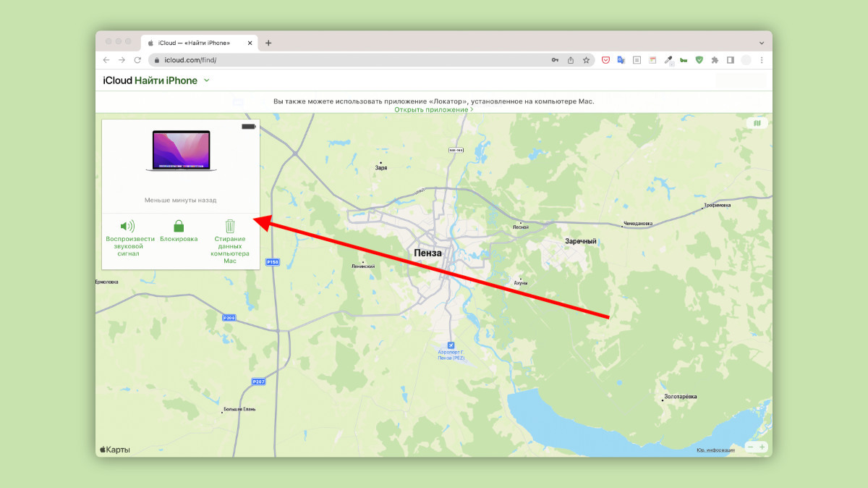The image size is (868, 488).
Task: Open the map type switcher icon
Action: [x=757, y=123]
